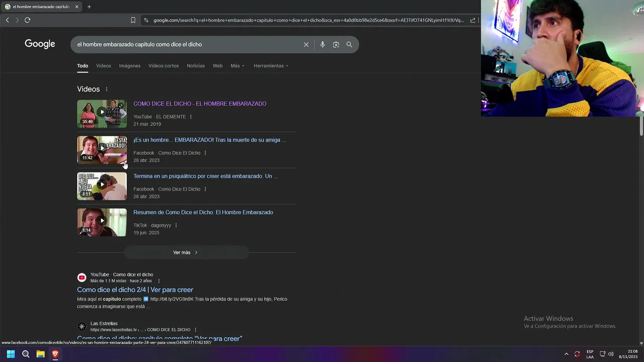
Task: Expand more videos with Ver más
Action: point(186,252)
